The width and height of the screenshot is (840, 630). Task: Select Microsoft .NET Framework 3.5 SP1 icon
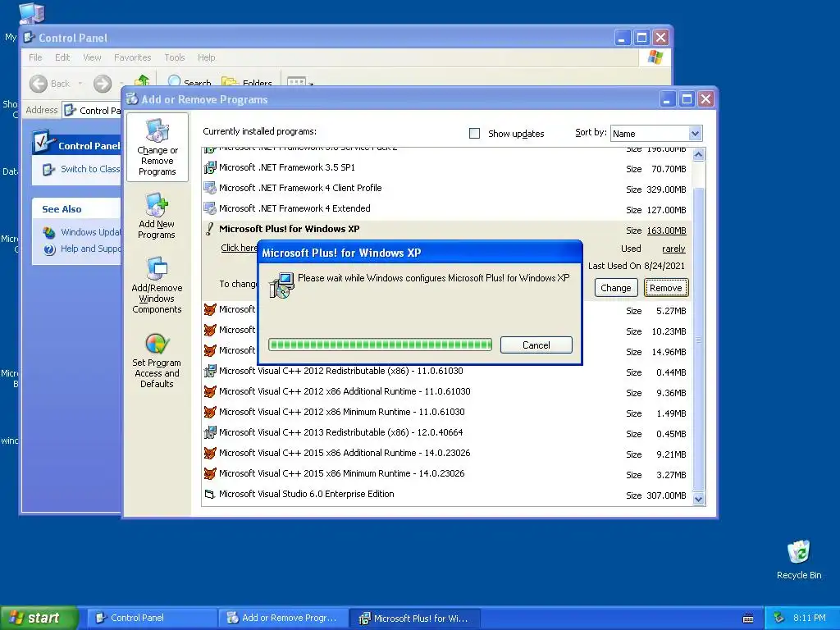[210, 167]
